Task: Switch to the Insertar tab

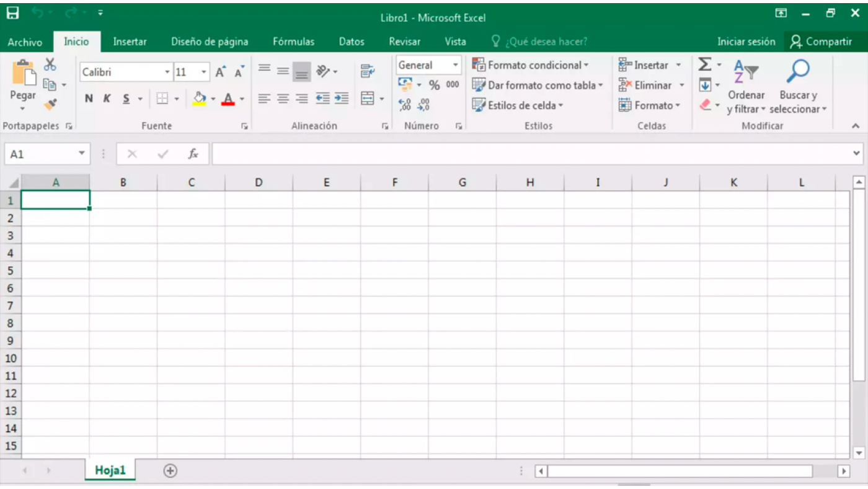Action: (130, 42)
